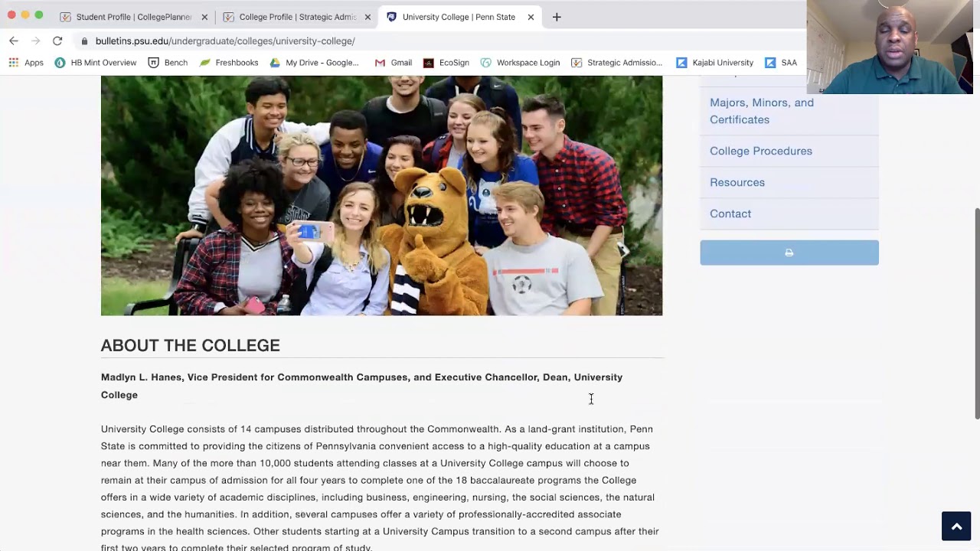Click the print button in sidebar
Viewport: 980px width, 551px height.
[789, 253]
